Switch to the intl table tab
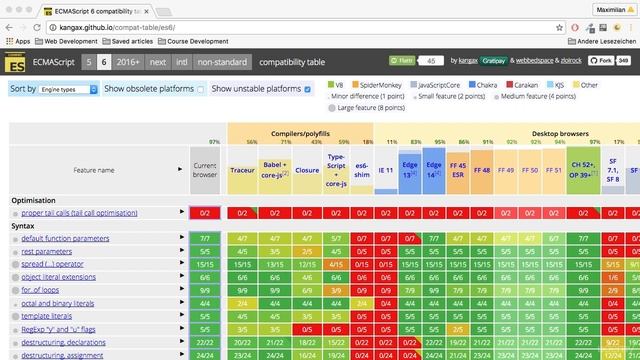Viewport: 640px width, 360px height. (182, 62)
